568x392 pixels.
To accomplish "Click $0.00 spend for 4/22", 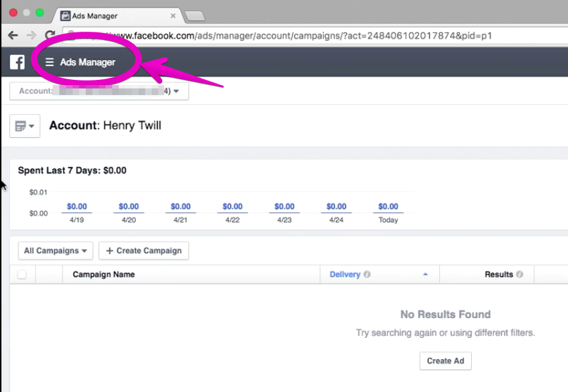I will pos(233,207).
